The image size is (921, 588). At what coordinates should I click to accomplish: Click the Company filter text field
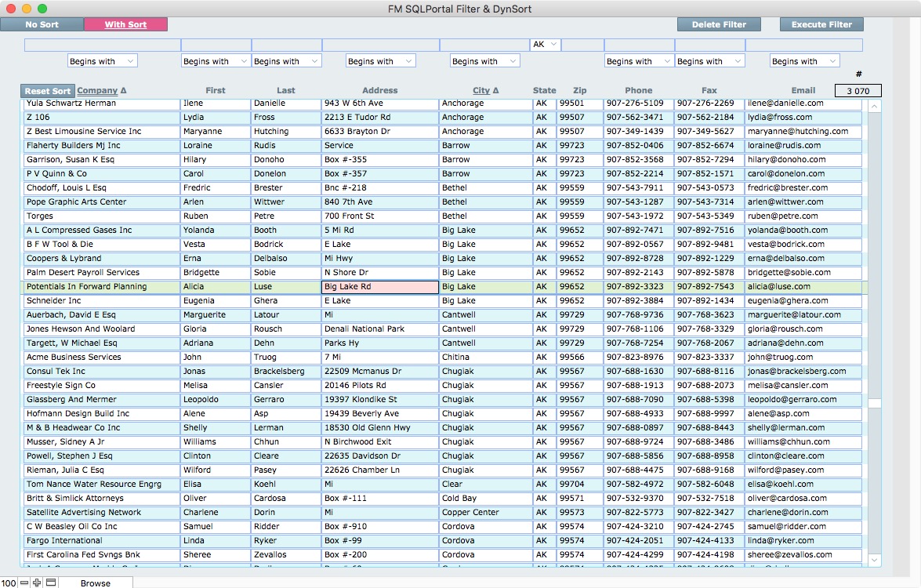click(x=102, y=45)
